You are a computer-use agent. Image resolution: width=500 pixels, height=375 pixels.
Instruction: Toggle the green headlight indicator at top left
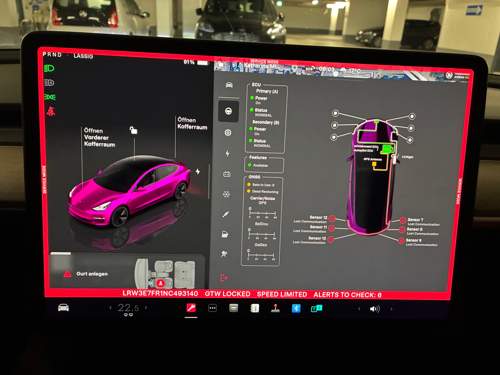click(x=49, y=69)
